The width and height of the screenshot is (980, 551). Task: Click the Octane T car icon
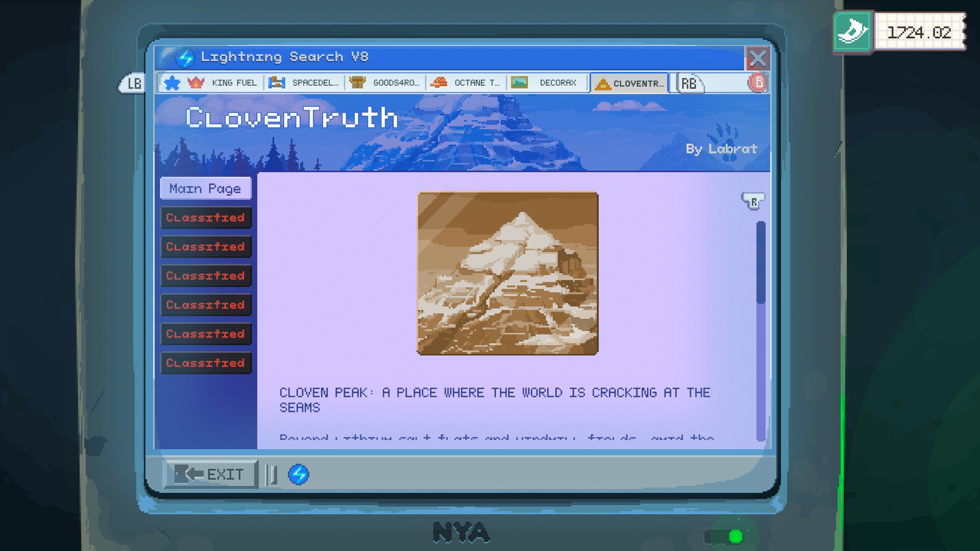point(439,83)
